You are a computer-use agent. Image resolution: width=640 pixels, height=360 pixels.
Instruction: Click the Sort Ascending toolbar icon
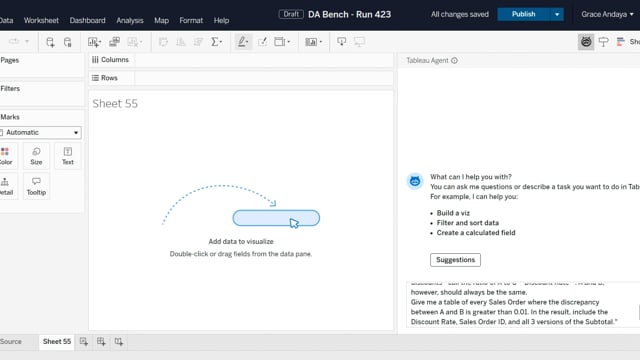coord(180,42)
